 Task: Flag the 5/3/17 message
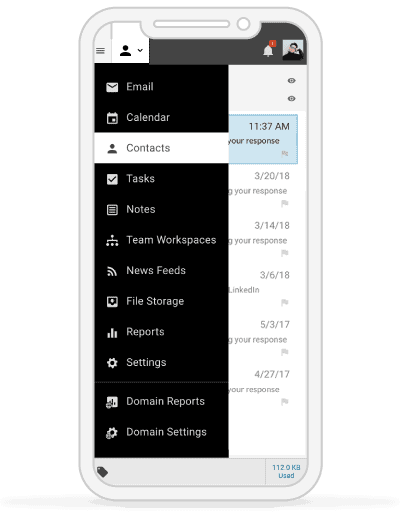point(285,352)
